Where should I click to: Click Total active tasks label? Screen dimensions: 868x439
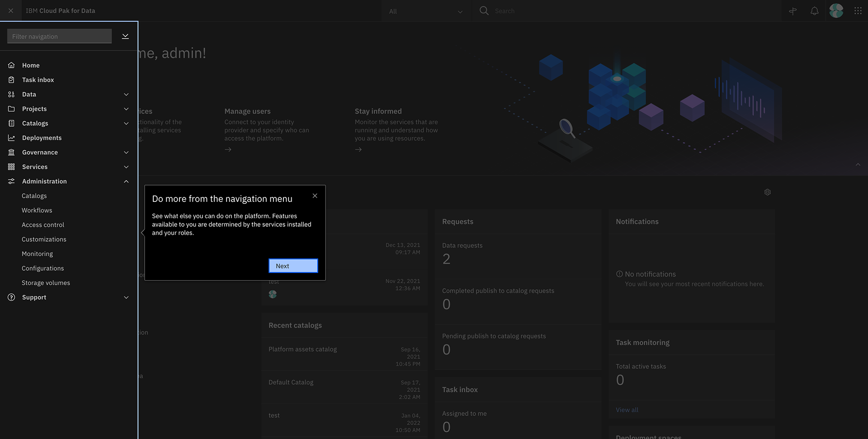pos(641,366)
